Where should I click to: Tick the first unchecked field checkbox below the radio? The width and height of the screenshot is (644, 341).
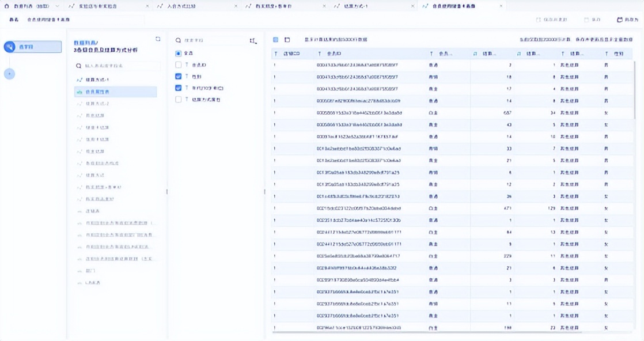(178, 65)
